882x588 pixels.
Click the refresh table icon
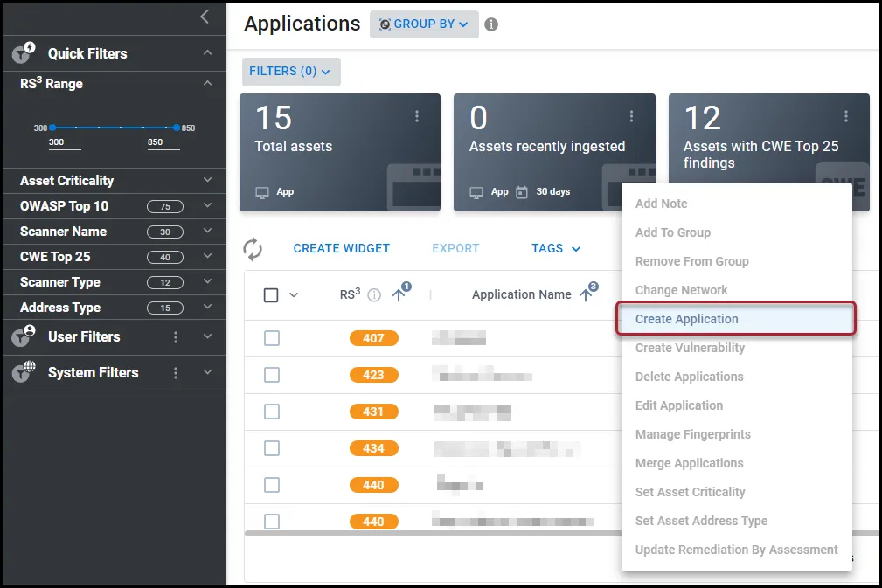click(x=253, y=248)
